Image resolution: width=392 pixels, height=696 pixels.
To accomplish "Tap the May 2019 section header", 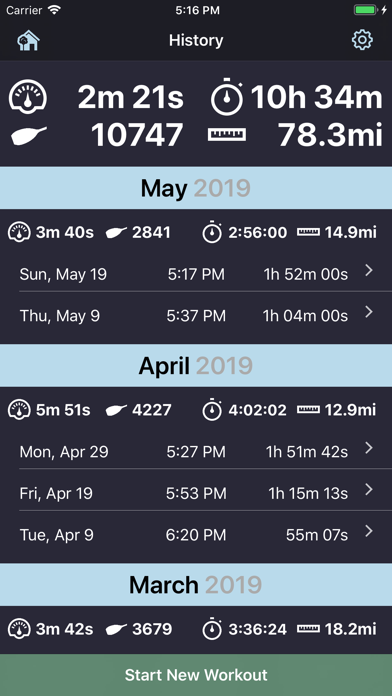I will [x=196, y=188].
